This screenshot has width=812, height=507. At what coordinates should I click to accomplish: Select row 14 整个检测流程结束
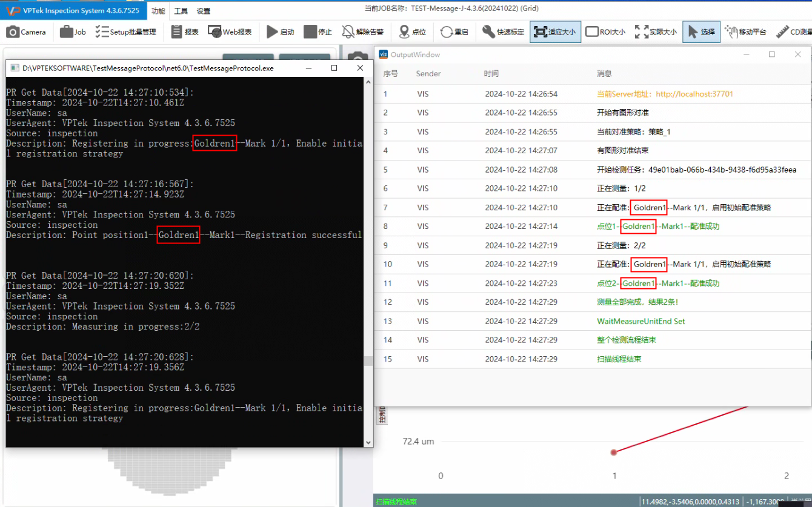pyautogui.click(x=593, y=340)
